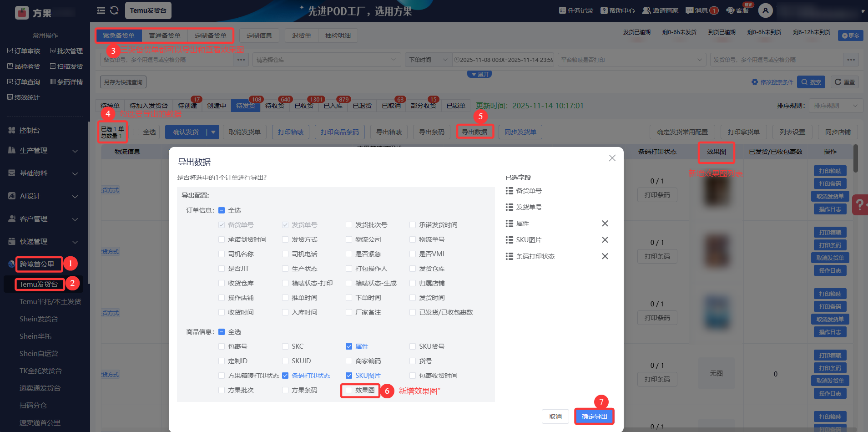Open the messages icon
This screenshot has height=432, width=868.
point(690,10)
